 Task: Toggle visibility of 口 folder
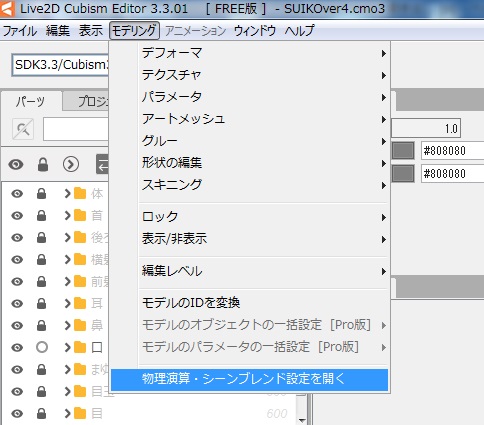coord(17,348)
